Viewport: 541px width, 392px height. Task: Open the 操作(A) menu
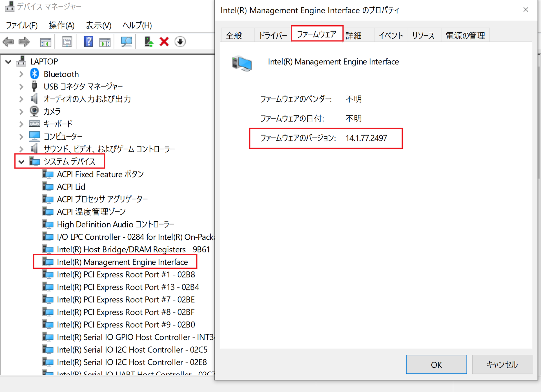click(x=61, y=25)
